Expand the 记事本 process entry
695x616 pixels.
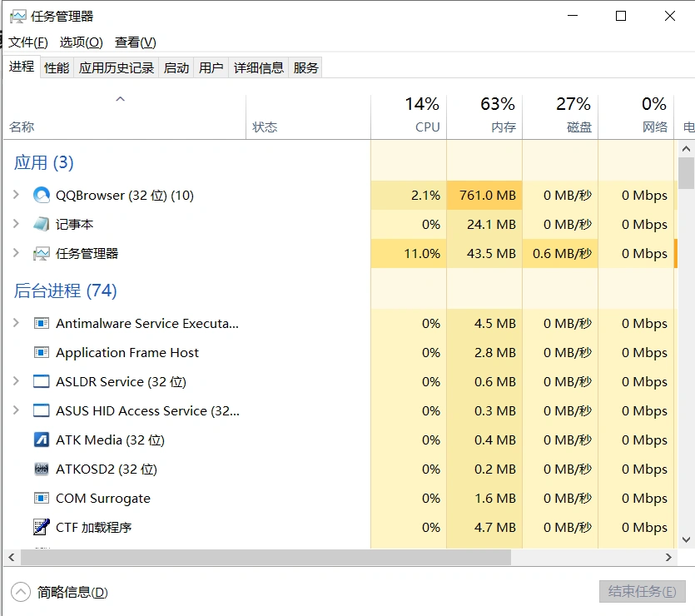click(17, 224)
